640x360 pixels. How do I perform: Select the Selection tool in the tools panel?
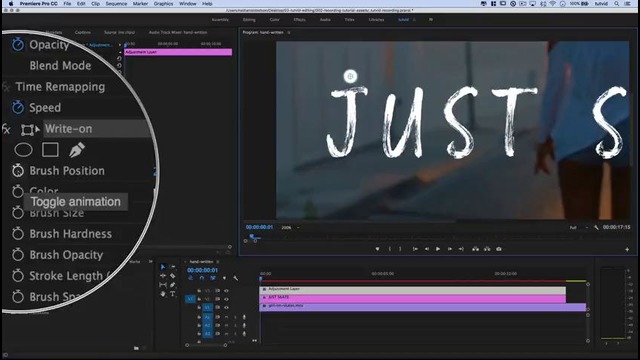163,267
